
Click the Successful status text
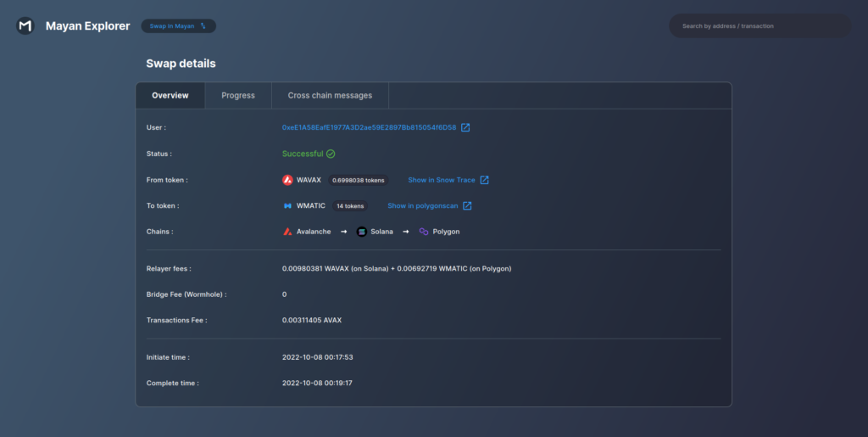[303, 154]
